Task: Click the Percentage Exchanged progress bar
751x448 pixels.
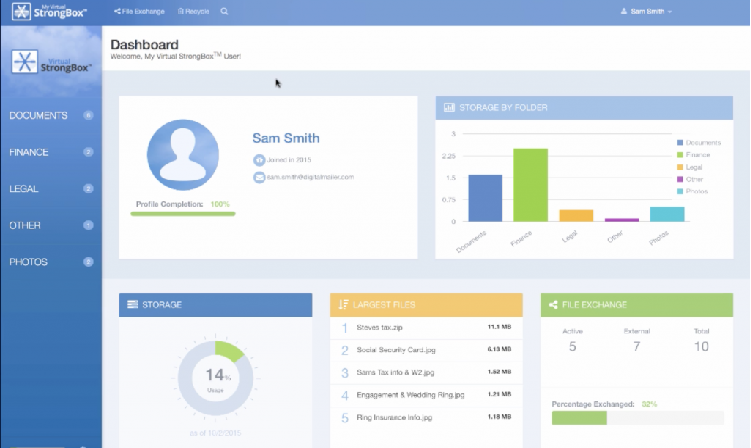Action: click(637, 418)
